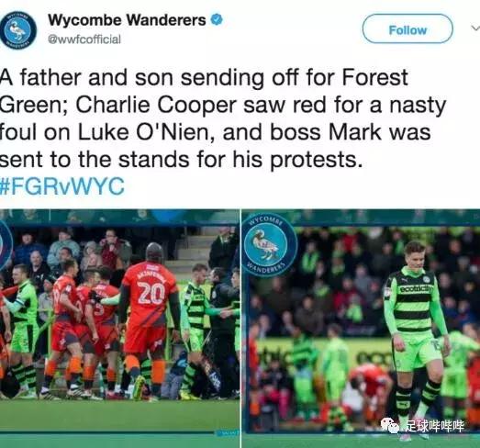Screen dimensions: 480x448
Task: Click the small tag in left photo corner
Action: (228, 433)
